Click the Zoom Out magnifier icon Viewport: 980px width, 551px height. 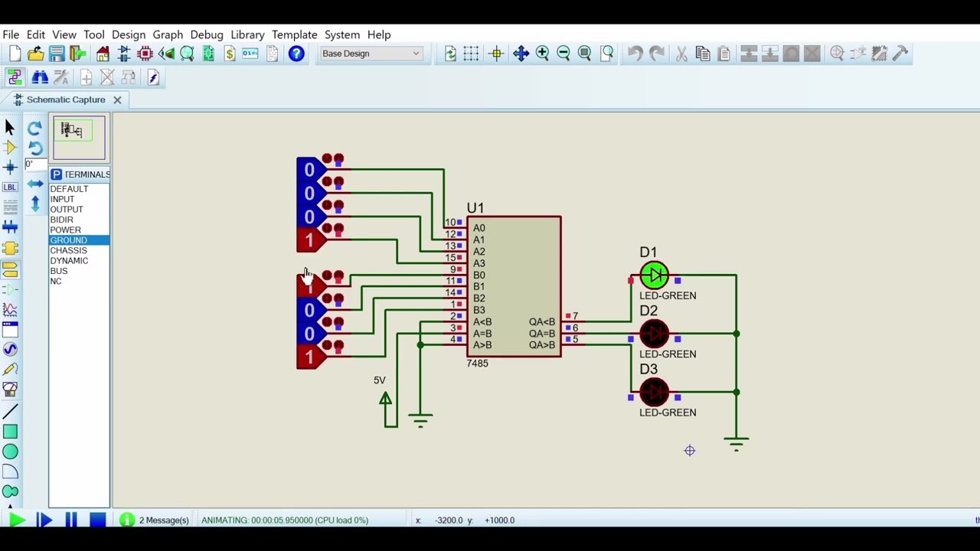coord(563,54)
